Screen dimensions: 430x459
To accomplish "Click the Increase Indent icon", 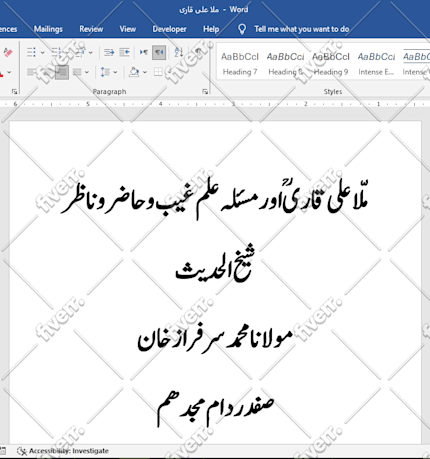I will (124, 52).
